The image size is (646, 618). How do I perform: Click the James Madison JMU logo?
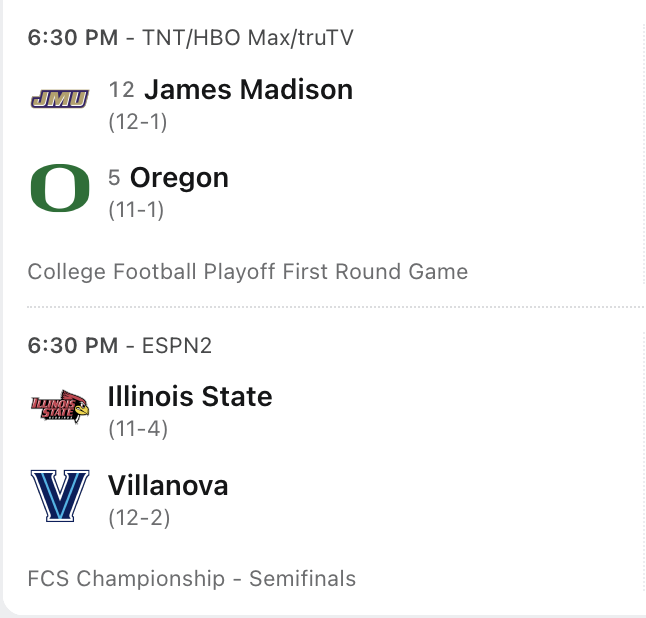pyautogui.click(x=60, y=98)
